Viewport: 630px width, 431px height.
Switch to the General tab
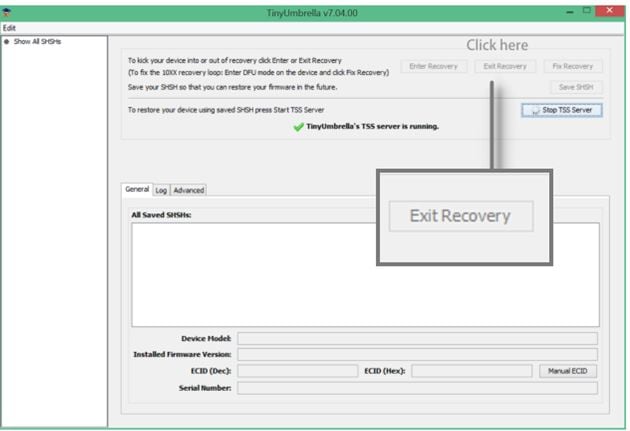[x=137, y=189]
